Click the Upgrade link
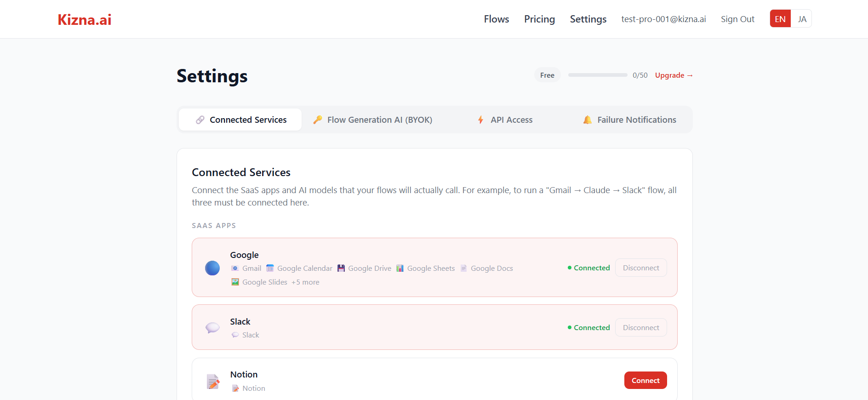 coord(674,75)
